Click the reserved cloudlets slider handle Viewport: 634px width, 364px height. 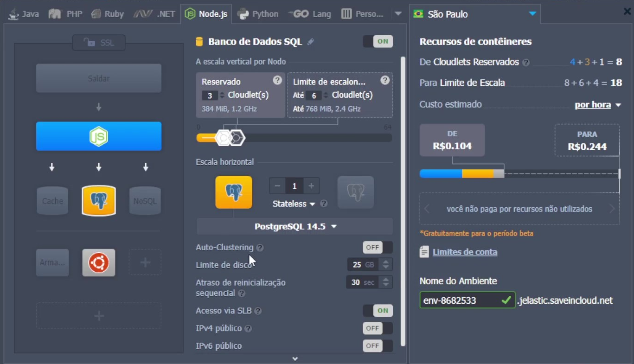[224, 138]
